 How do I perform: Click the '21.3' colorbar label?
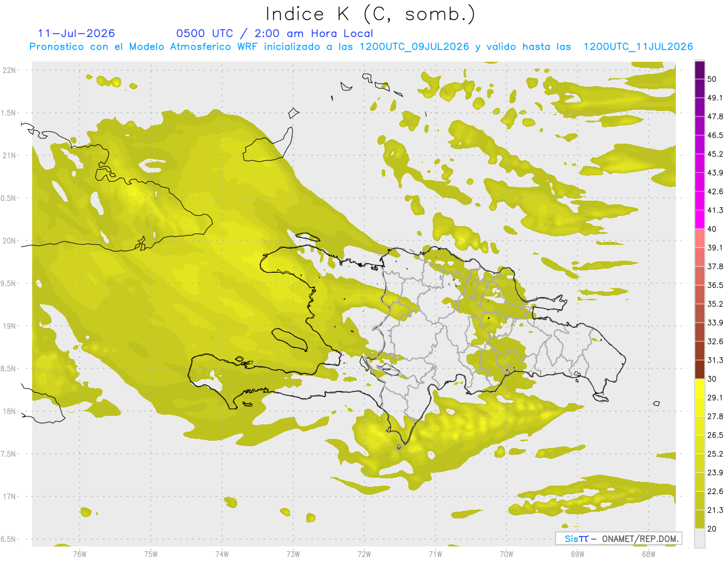pyautogui.click(x=715, y=510)
